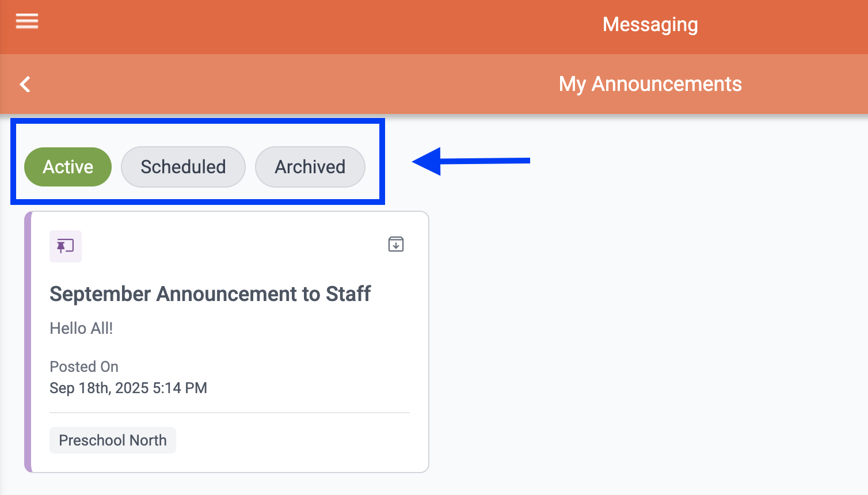Switch to the Scheduled announcements tab
The image size is (868, 495).
[x=183, y=167]
